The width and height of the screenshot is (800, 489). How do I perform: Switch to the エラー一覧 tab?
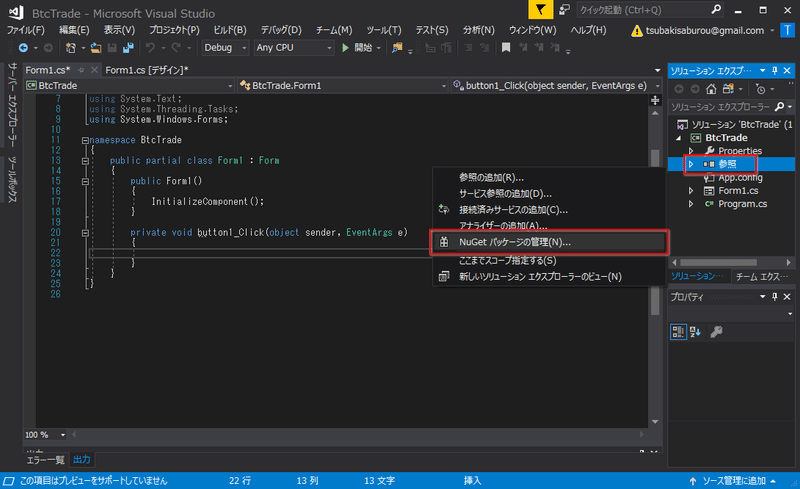45,460
